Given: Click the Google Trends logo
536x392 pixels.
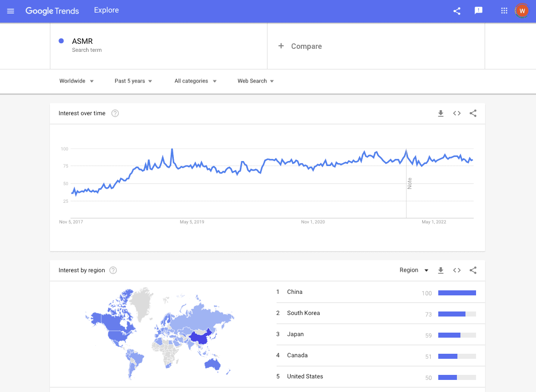Looking at the screenshot, I should point(52,11).
